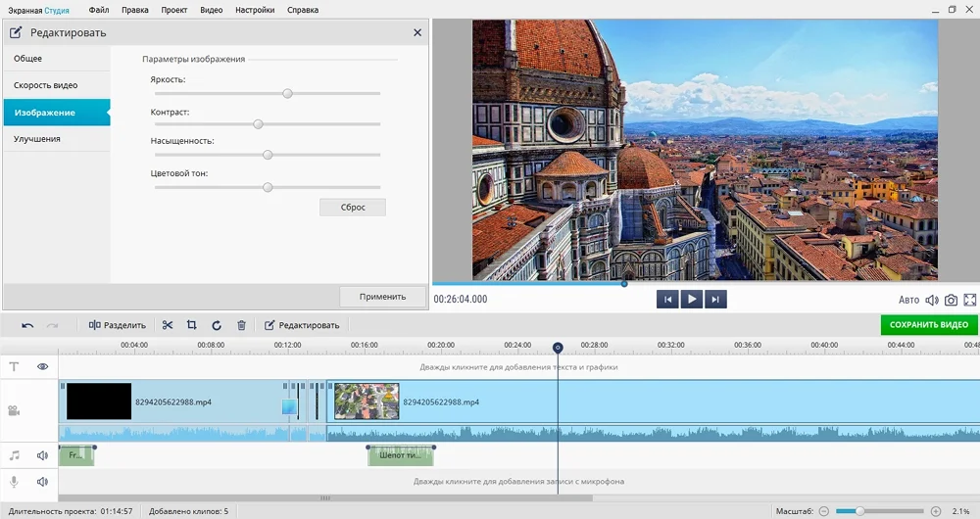Click the Применить button
The width and height of the screenshot is (980, 519).
[x=382, y=297]
